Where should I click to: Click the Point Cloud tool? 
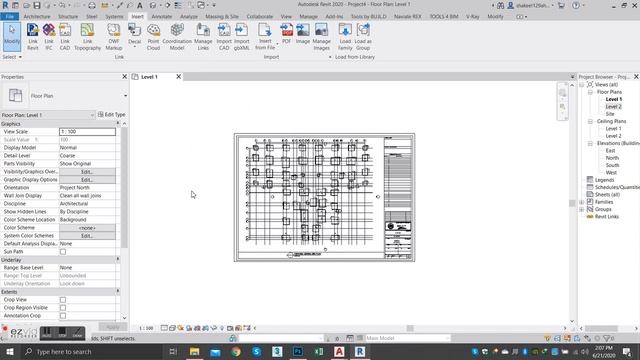[153, 37]
